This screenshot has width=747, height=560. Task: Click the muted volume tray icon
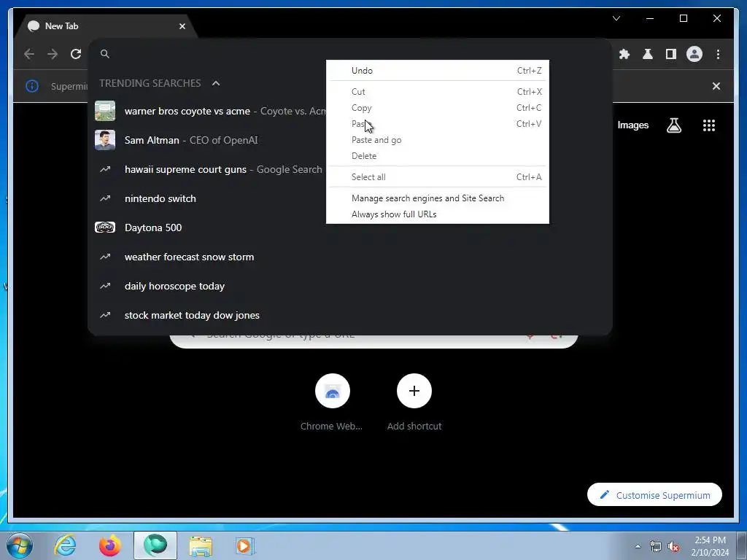coord(673,547)
